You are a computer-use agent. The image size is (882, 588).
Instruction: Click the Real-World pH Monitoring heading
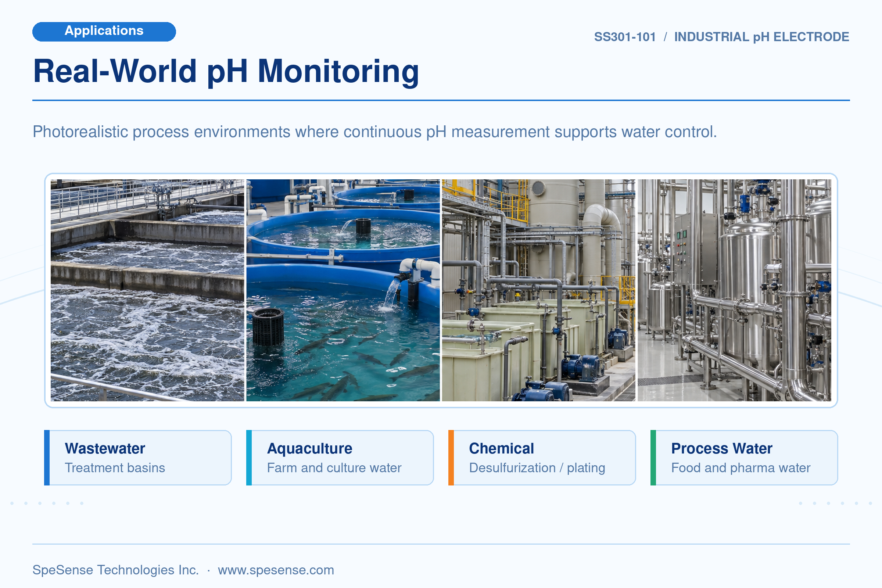tap(226, 71)
